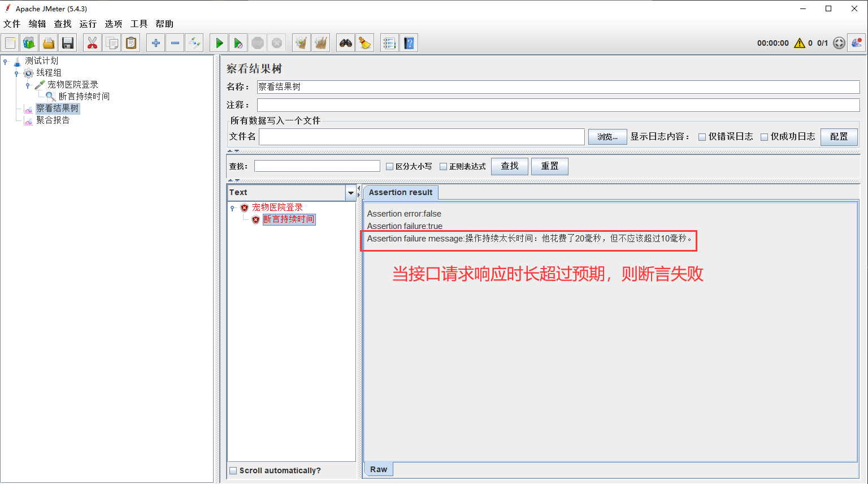Screen dimensions: 868x484
Task: Click the Cut scissors icon
Action: (92, 43)
